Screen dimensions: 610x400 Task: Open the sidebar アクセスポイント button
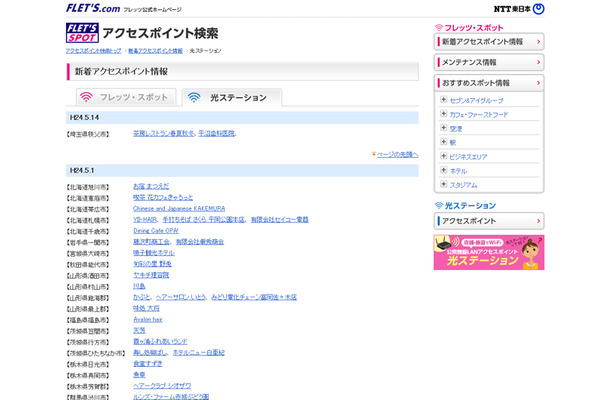(489, 221)
